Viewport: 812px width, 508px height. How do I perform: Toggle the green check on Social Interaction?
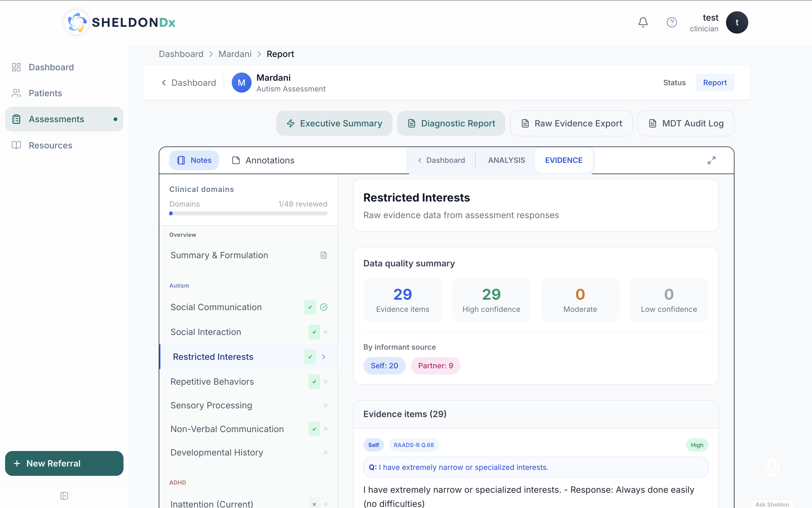tap(314, 332)
